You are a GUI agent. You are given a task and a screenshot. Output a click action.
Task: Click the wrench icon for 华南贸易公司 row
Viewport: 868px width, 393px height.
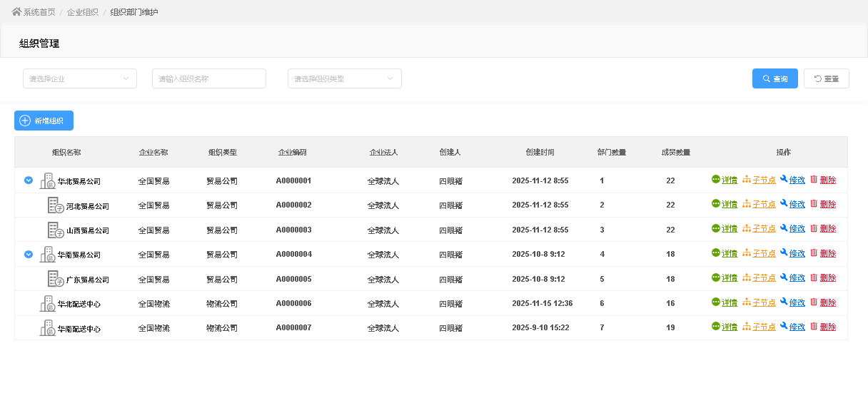point(784,253)
